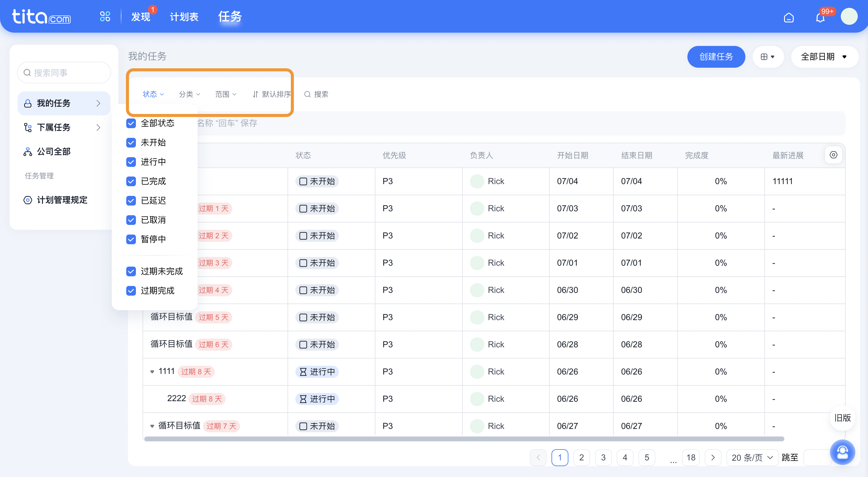Expand the 下属任务 chevron
Image resolution: width=868 pixels, height=477 pixels.
[98, 128]
